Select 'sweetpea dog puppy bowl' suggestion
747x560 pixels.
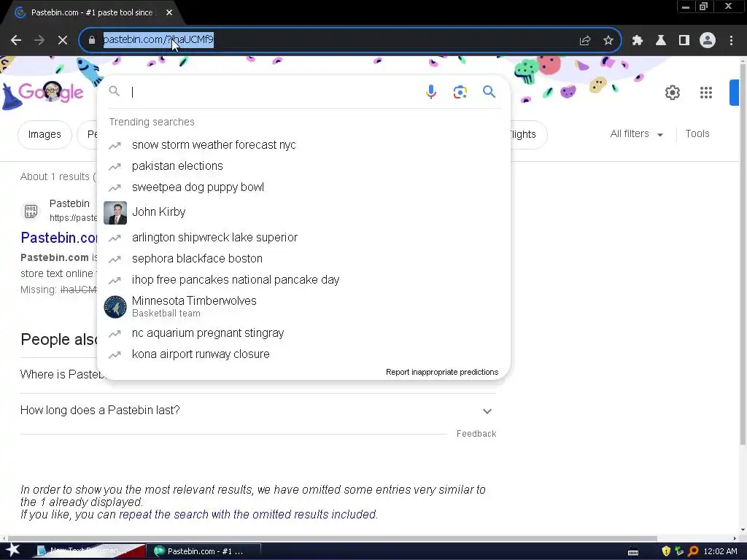(303, 187)
